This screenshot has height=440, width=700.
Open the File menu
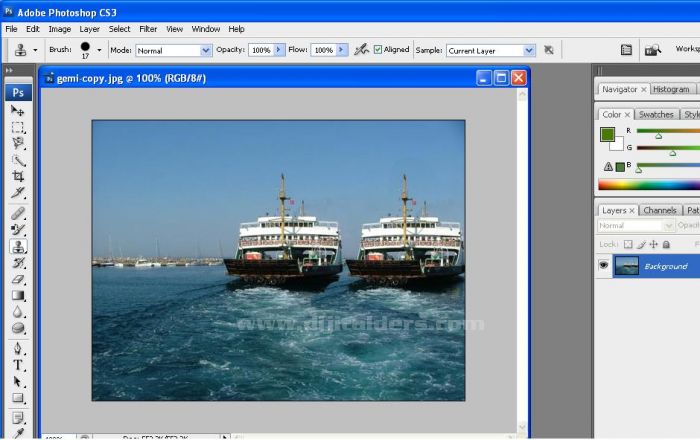pos(11,29)
